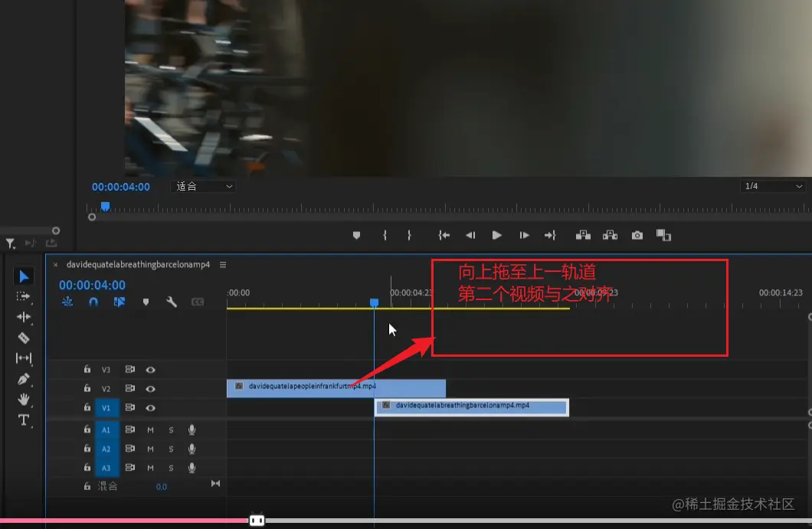Open the 适合 zoom level dropdown
This screenshot has height=529, width=812.
point(204,186)
